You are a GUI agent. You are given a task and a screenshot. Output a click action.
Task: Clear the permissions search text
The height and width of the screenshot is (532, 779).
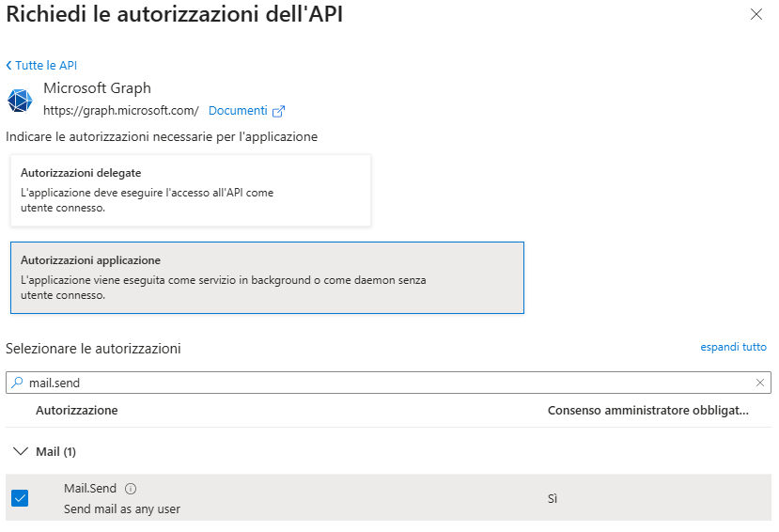point(760,383)
